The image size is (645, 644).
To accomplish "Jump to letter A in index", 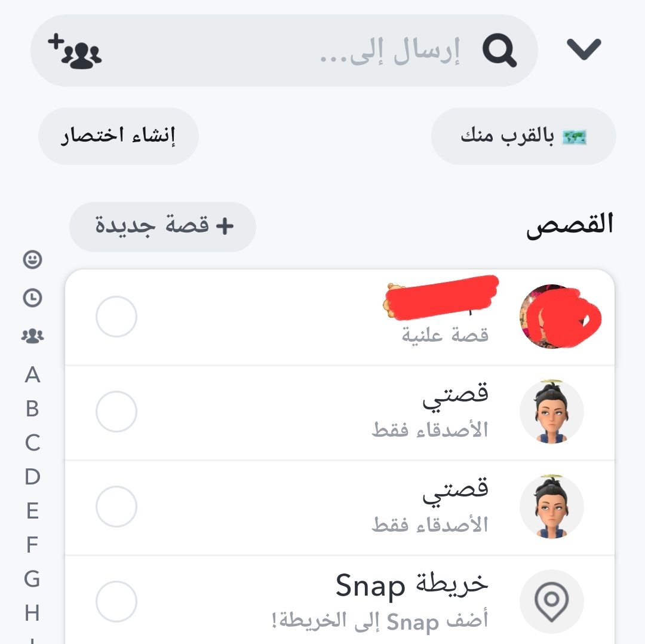I will 32,375.
